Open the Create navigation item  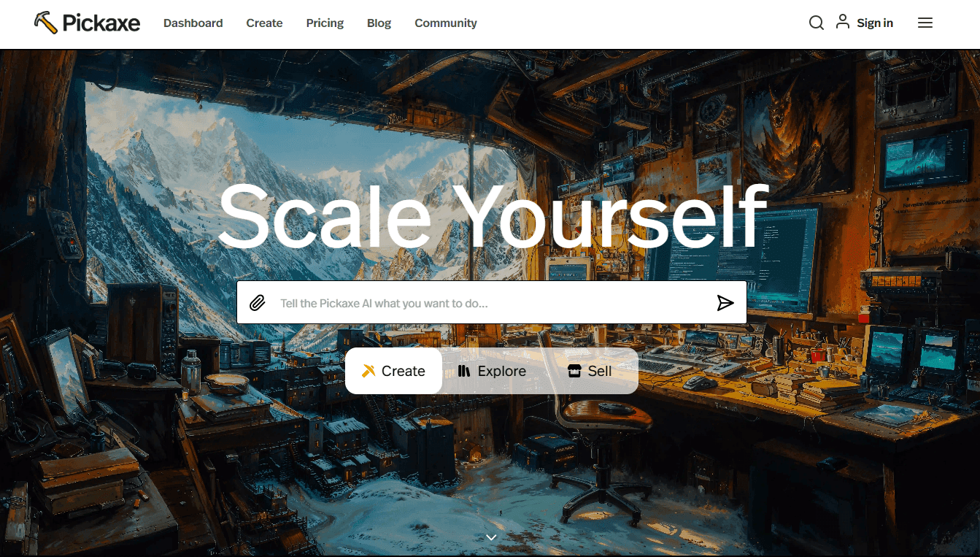[x=264, y=23]
